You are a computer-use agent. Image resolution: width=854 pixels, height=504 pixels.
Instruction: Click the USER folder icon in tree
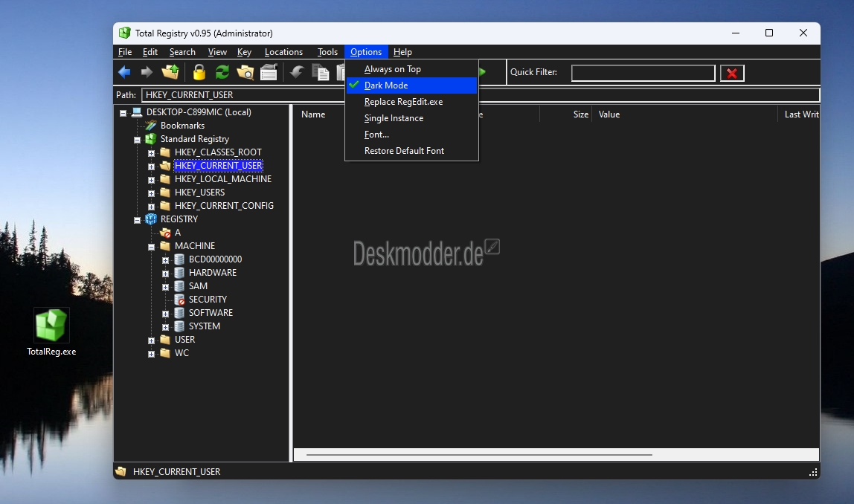pyautogui.click(x=165, y=340)
